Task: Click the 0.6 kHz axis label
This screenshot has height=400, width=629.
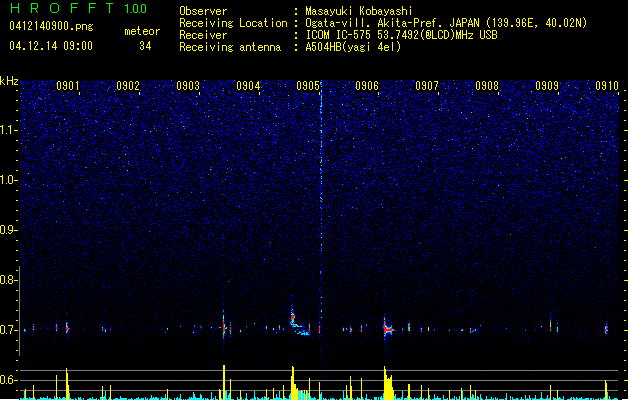Action: [9, 380]
